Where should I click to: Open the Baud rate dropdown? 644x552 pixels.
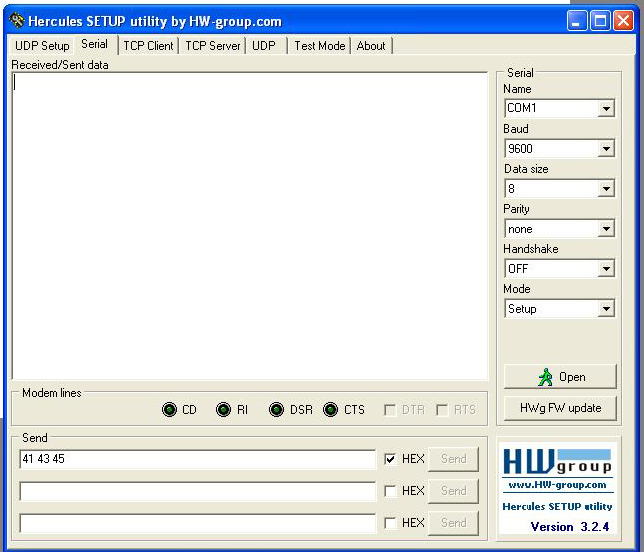pos(606,148)
